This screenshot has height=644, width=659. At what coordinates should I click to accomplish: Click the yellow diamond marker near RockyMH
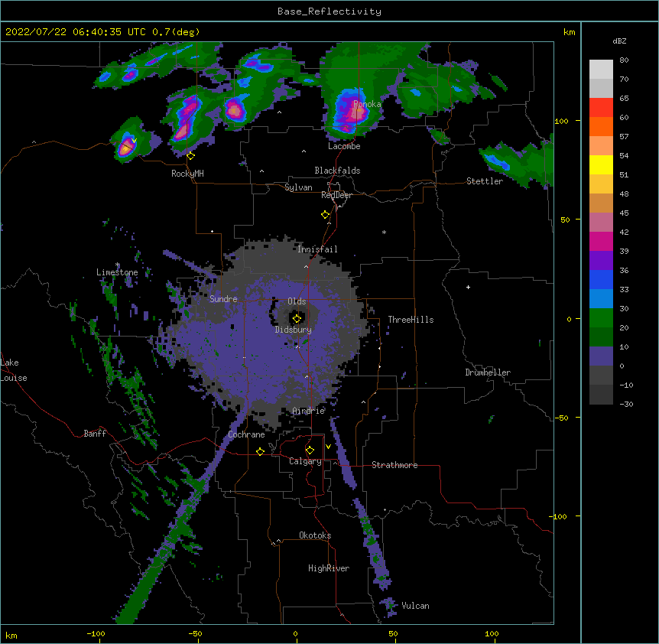[x=191, y=156]
